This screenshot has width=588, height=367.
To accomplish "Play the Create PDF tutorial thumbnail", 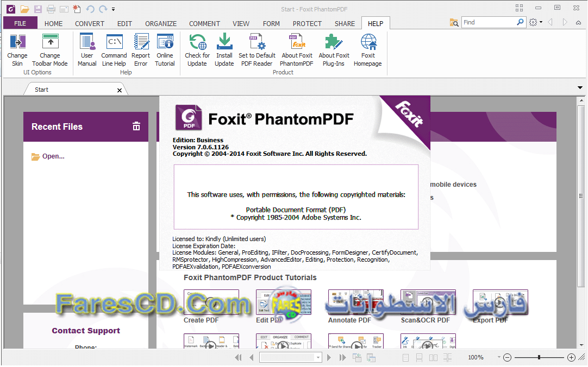I will 211,302.
